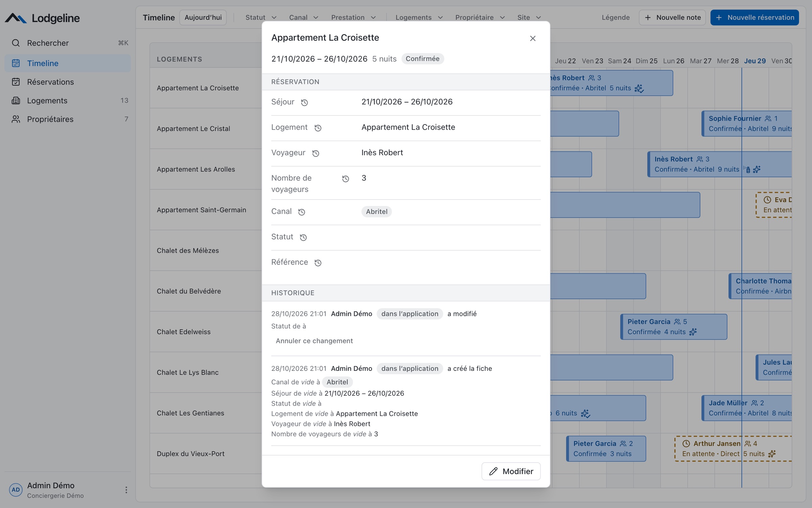Open the Légende link
This screenshot has width=812, height=508.
(615, 17)
